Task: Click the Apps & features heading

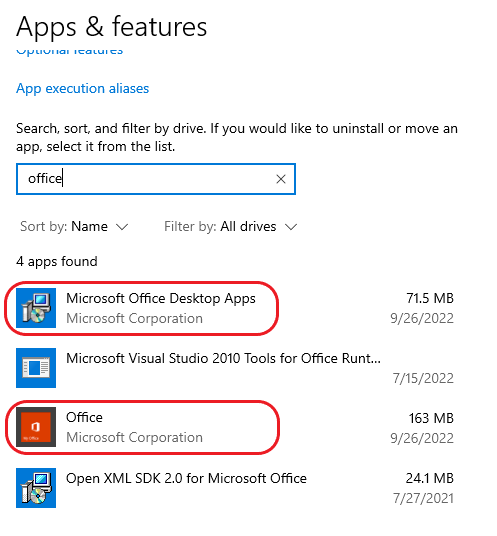Action: (111, 27)
